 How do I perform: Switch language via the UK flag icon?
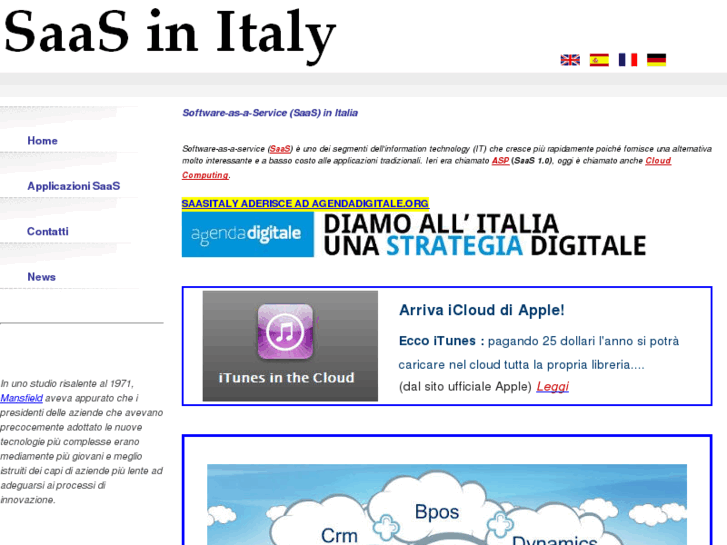point(570,60)
